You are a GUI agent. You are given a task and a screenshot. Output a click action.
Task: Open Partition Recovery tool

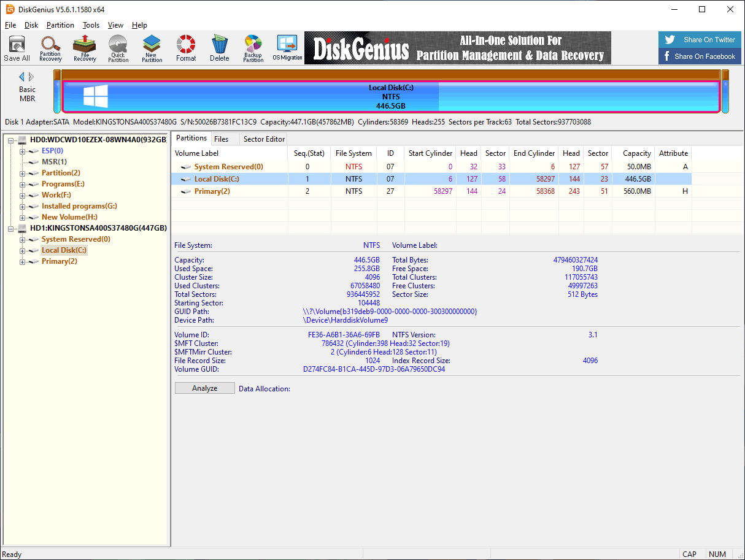click(x=50, y=48)
